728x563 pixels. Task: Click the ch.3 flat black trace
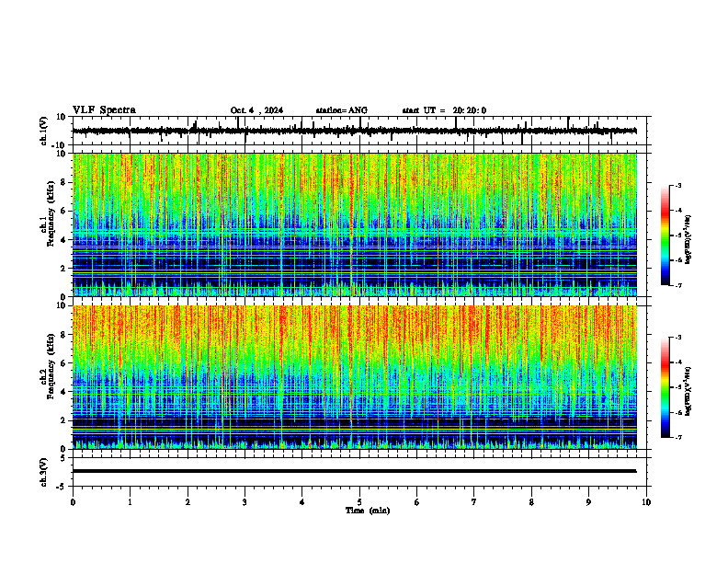click(355, 471)
